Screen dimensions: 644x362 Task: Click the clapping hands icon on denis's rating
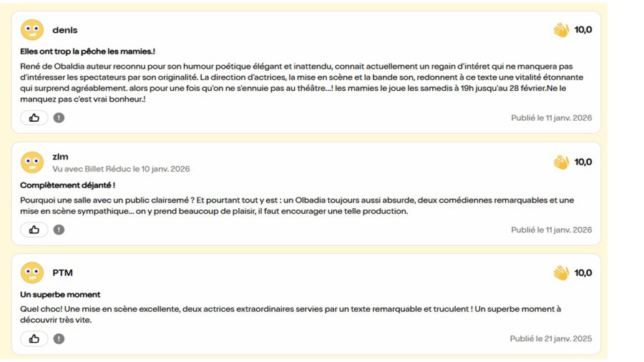[x=561, y=30]
